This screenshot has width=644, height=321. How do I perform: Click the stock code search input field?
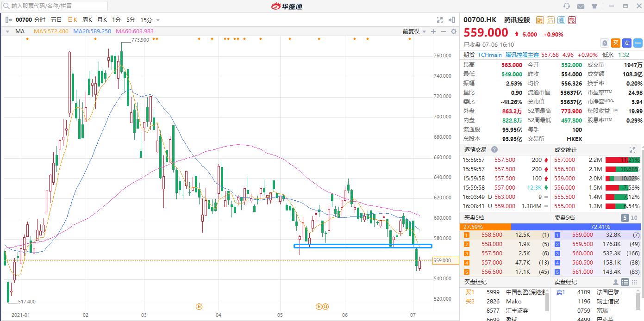point(55,6)
